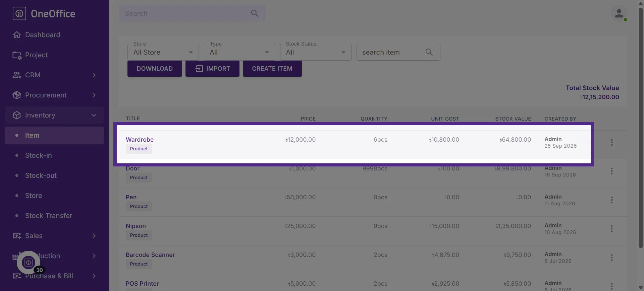This screenshot has width=644, height=291.
Task: Click the top search magnifier icon
Action: click(255, 13)
